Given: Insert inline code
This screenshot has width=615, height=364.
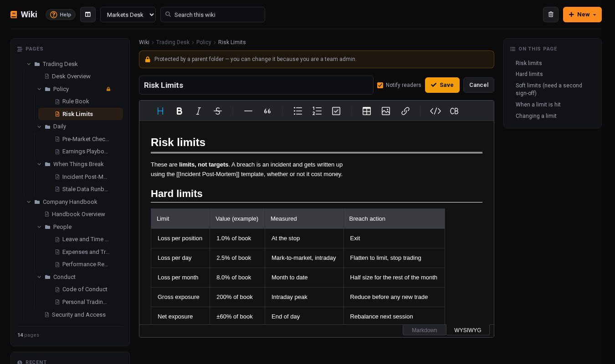Looking at the screenshot, I should [436, 111].
